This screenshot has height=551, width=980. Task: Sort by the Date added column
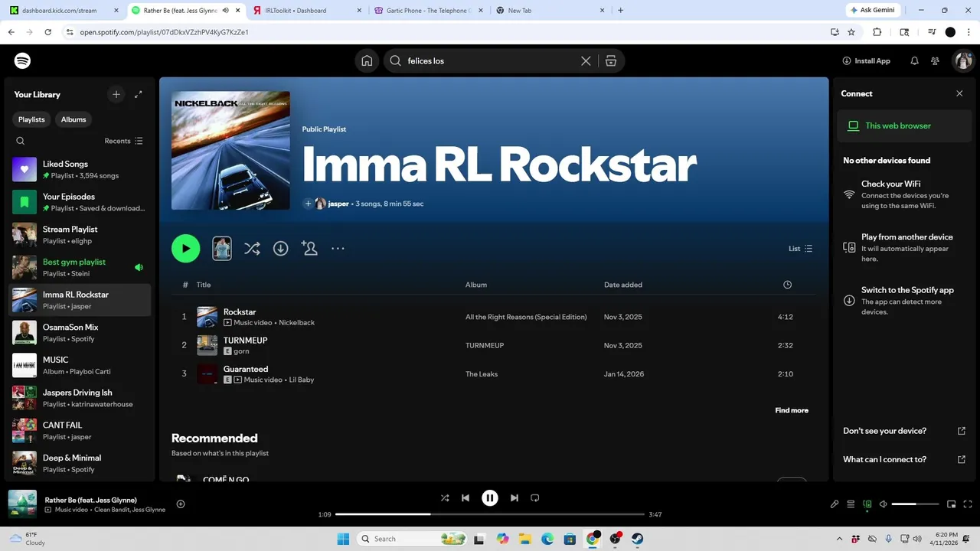[x=623, y=285]
